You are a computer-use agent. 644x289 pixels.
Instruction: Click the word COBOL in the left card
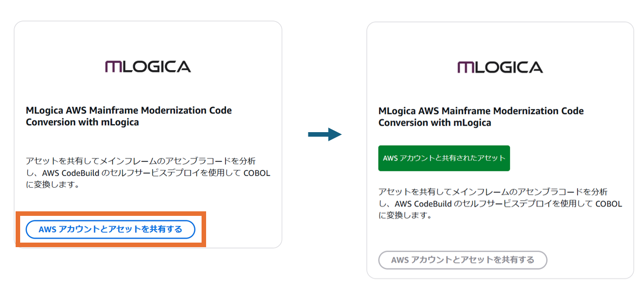tap(256, 173)
